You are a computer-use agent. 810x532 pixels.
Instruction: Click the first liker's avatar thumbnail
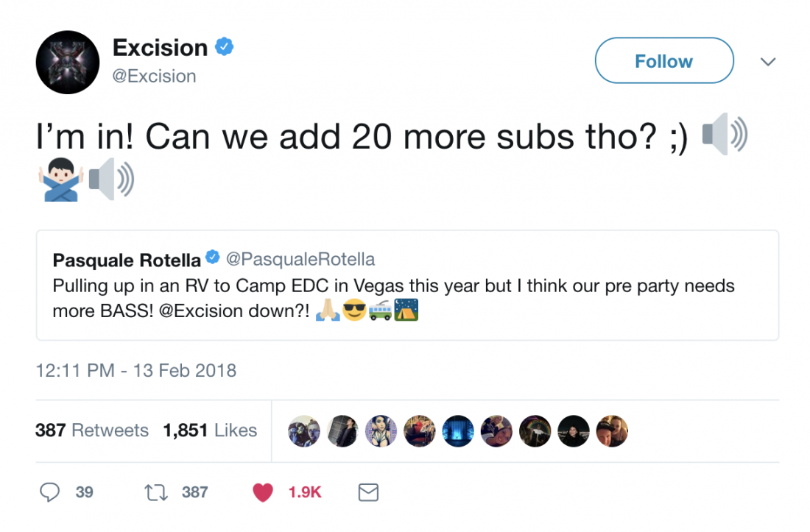(x=303, y=431)
